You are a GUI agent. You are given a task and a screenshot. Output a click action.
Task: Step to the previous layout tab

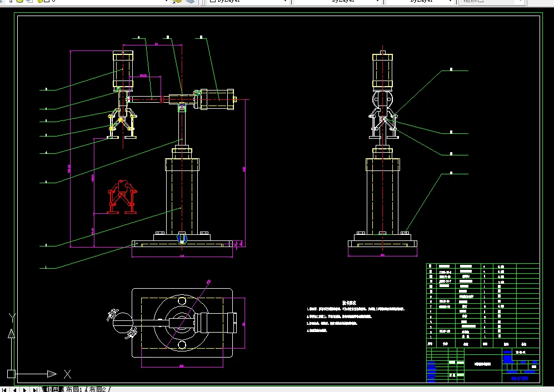click(14, 390)
